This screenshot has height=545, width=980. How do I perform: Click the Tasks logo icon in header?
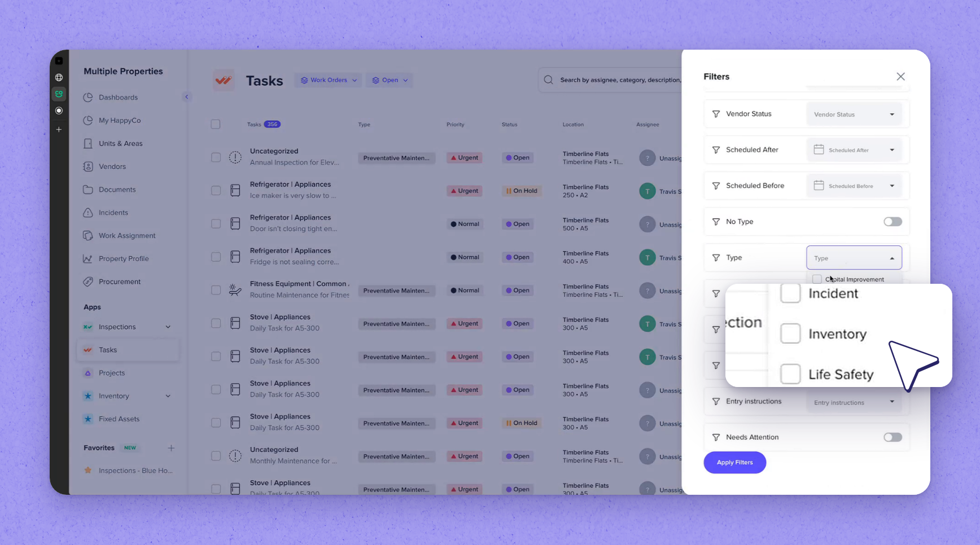coord(224,80)
